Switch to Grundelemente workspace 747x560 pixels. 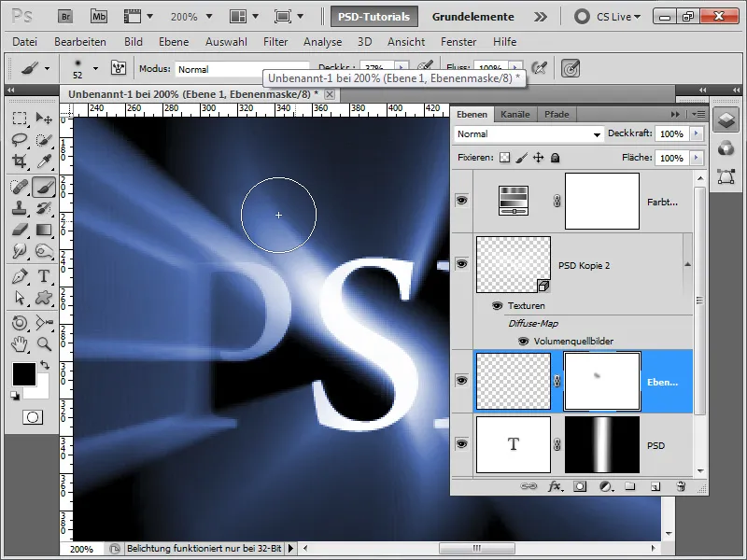coord(472,17)
